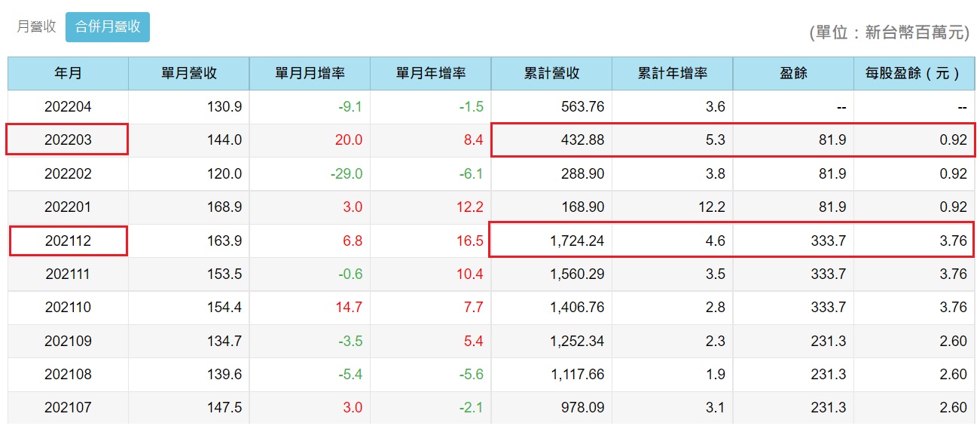Image resolution: width=980 pixels, height=429 pixels.
Task: Select the 202202 row's month cell
Action: 68,174
